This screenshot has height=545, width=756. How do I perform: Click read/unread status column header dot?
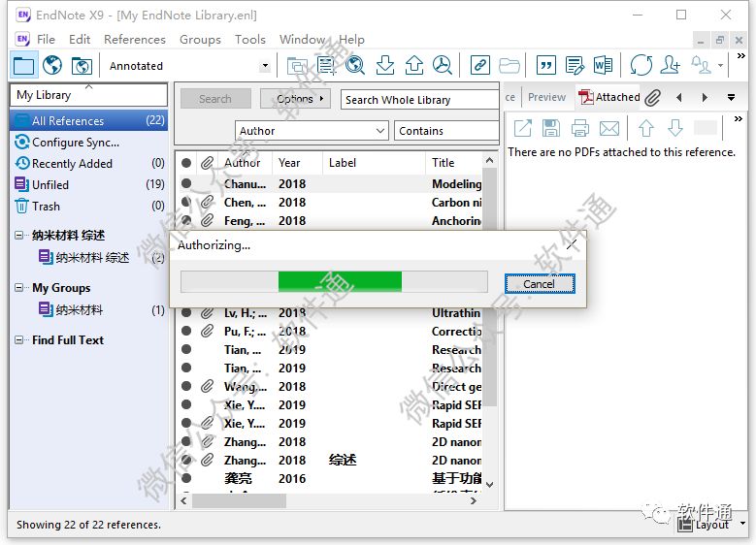(186, 163)
